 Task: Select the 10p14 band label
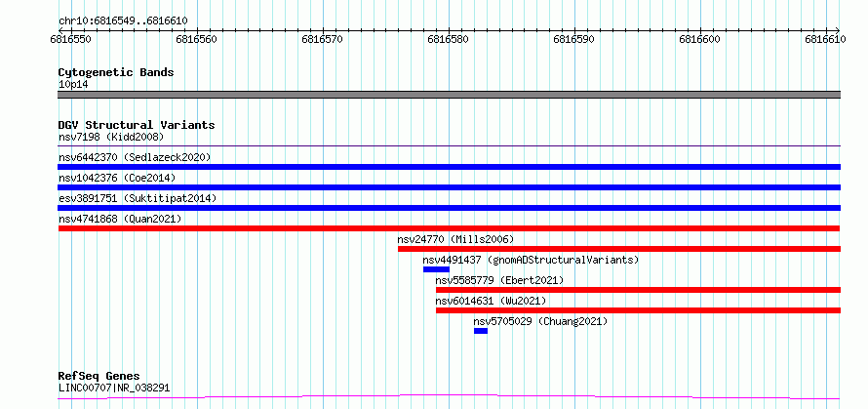(x=73, y=85)
